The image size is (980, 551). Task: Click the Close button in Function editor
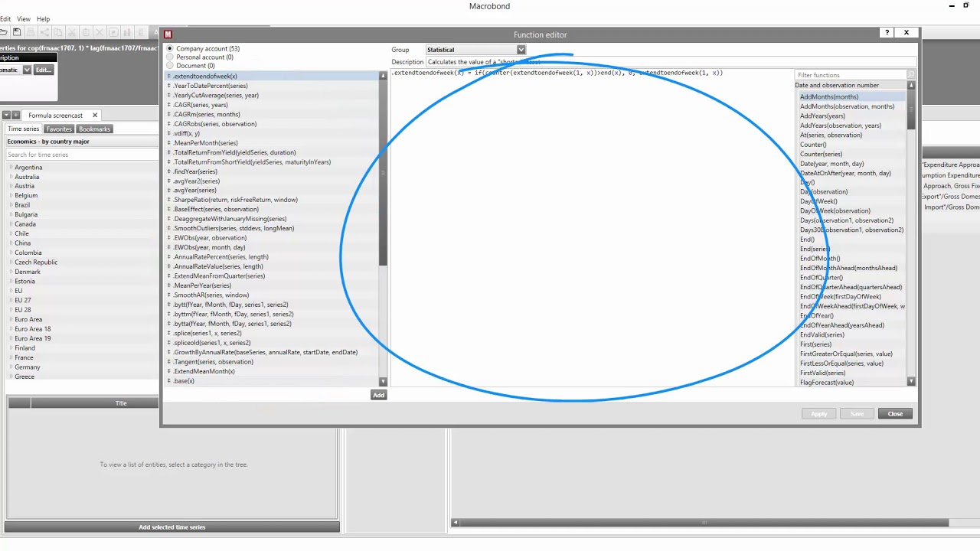[895, 414]
